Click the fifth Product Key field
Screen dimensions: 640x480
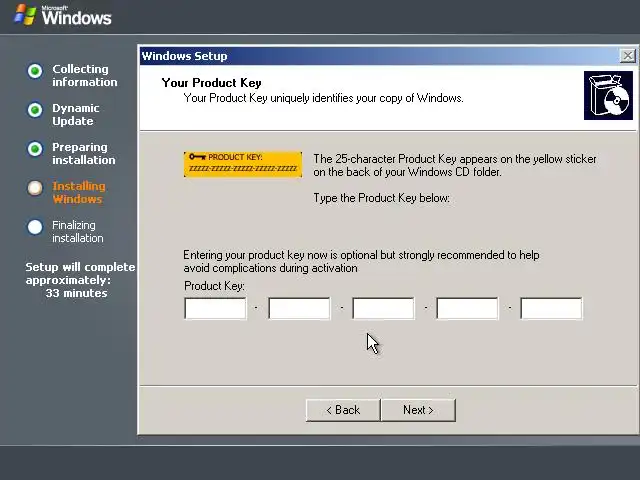coord(551,308)
